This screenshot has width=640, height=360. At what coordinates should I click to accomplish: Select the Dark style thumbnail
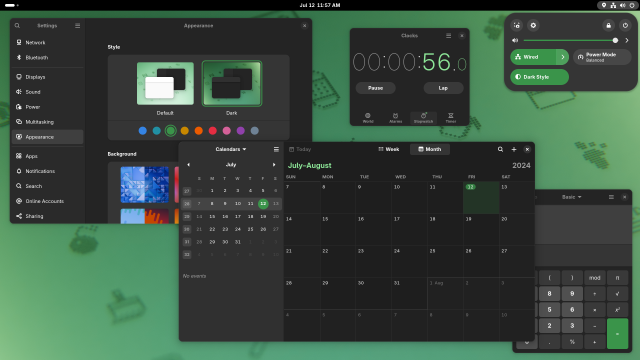(x=232, y=83)
